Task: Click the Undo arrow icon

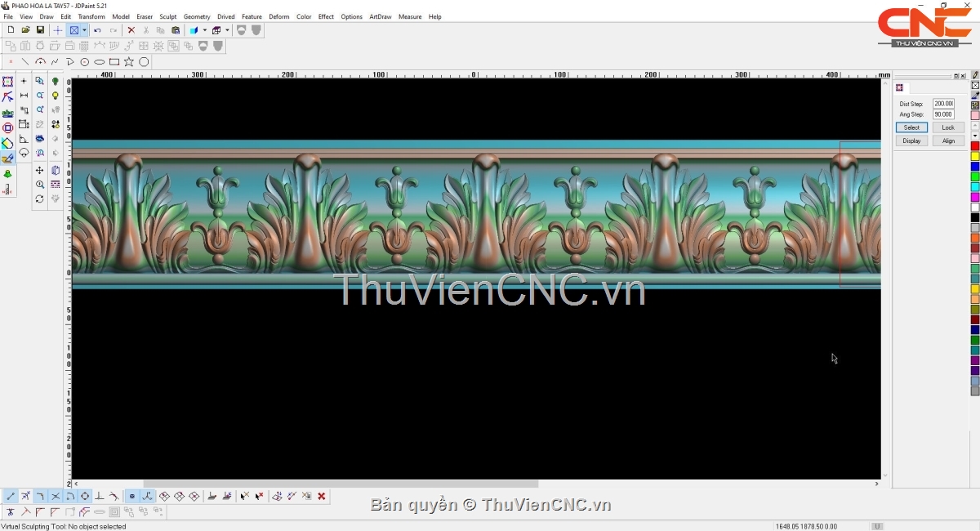Action: pyautogui.click(x=97, y=30)
